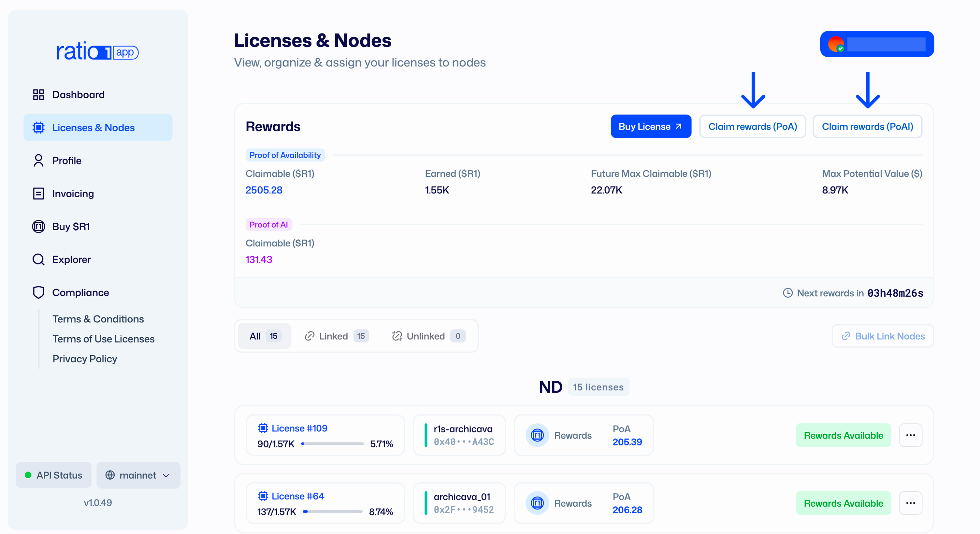The height and width of the screenshot is (534, 980).
Task: Click the Dashboard grid icon
Action: pyautogui.click(x=38, y=95)
